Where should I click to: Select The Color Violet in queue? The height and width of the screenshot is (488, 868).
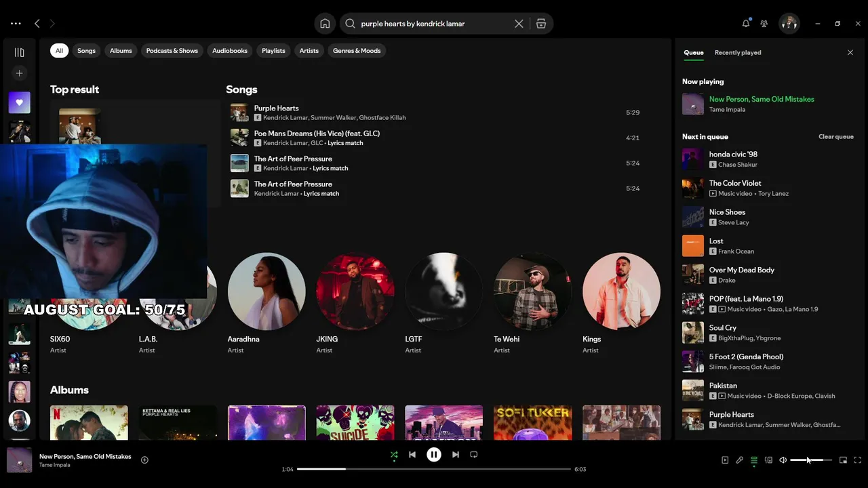(768, 188)
